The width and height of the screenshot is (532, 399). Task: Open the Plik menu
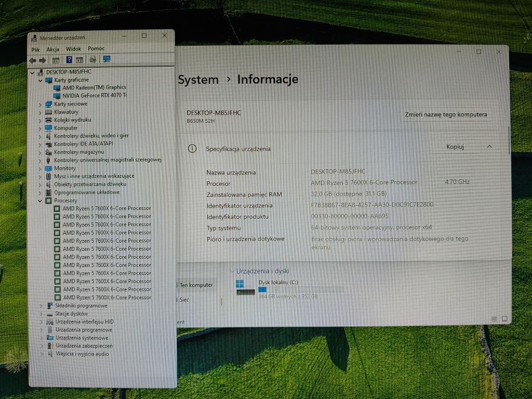tap(35, 50)
